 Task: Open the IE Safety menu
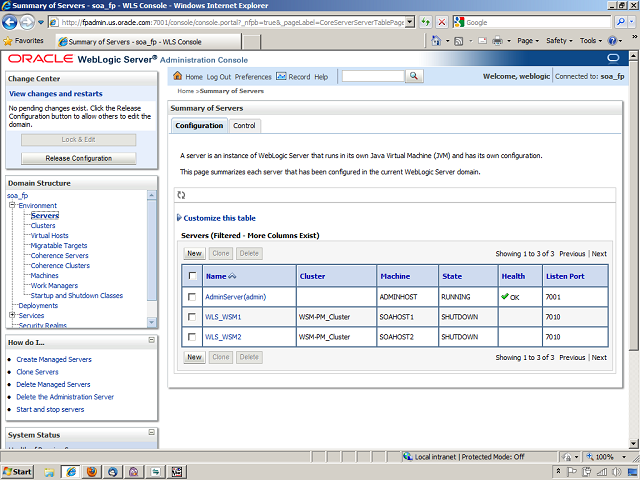(x=559, y=41)
